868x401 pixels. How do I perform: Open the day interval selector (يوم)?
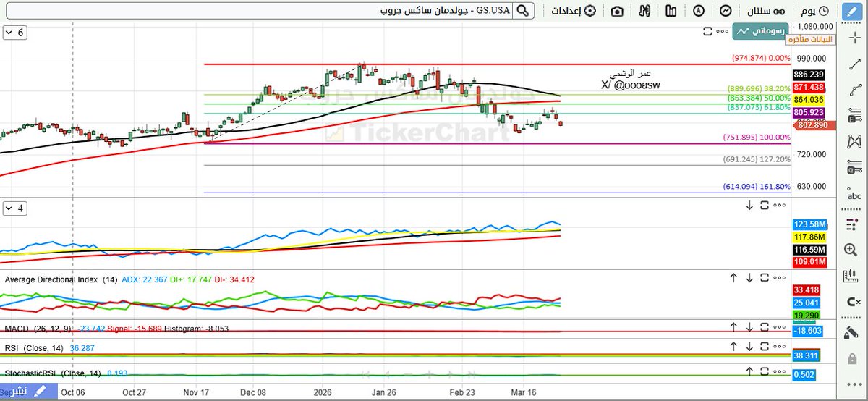(816, 11)
